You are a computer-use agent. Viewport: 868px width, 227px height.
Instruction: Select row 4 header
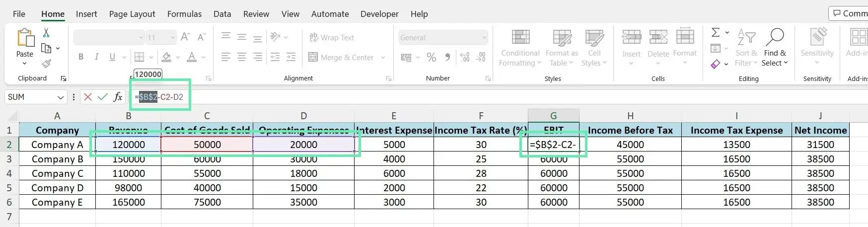pos(9,173)
